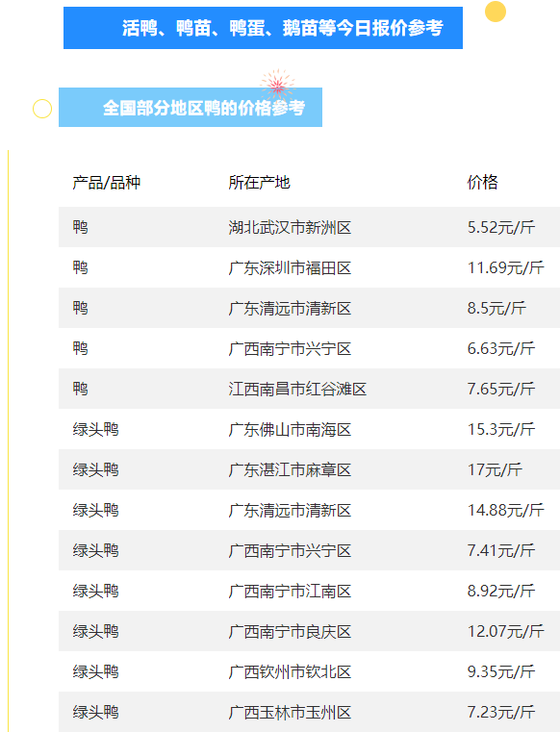Click the 广西钦州市钦北区 origin cell
Image resolution: width=560 pixels, height=732 pixels.
[290, 671]
